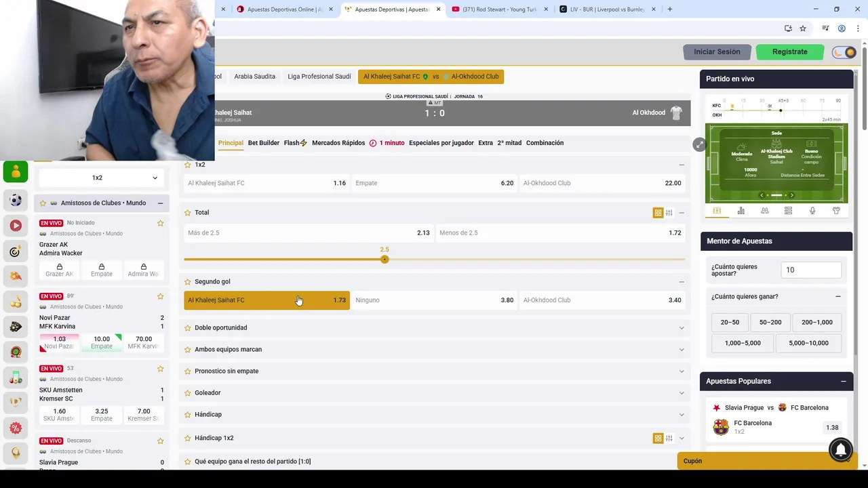Show standings table icon in match tracker
This screenshot has height=488, width=868.
tap(788, 211)
